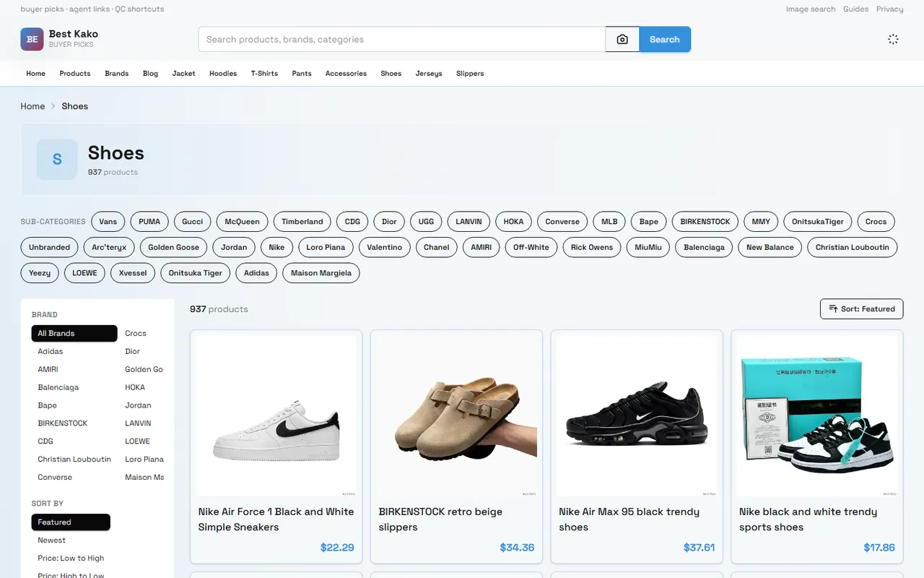Screen dimensions: 924x578
Task: Select the Off-White sub-category chip
Action: [531, 247]
